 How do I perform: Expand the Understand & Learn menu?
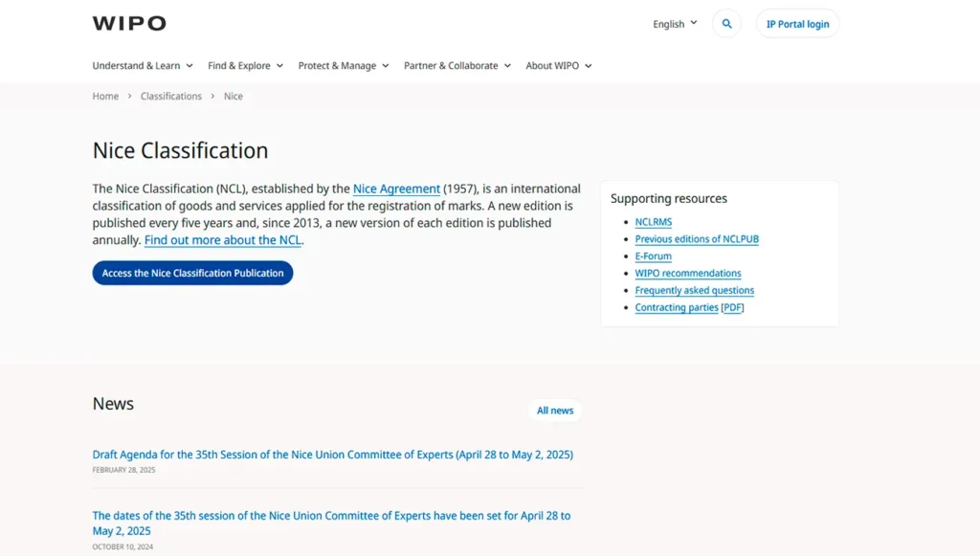143,66
